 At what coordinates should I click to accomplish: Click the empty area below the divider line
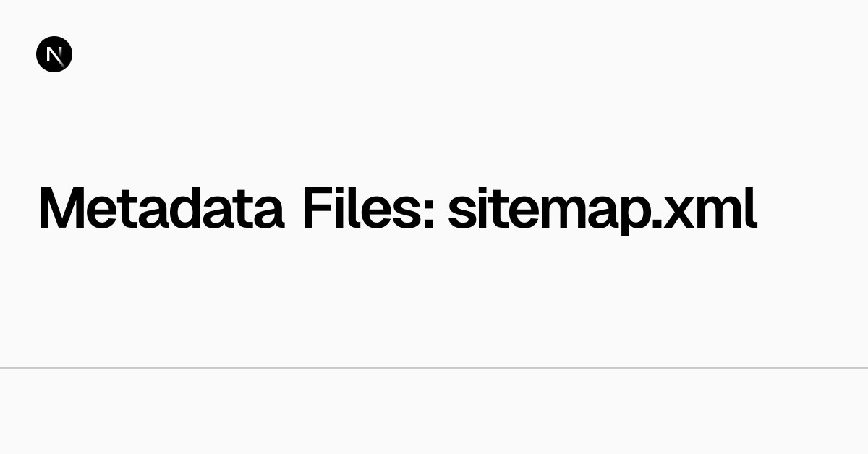point(434,412)
